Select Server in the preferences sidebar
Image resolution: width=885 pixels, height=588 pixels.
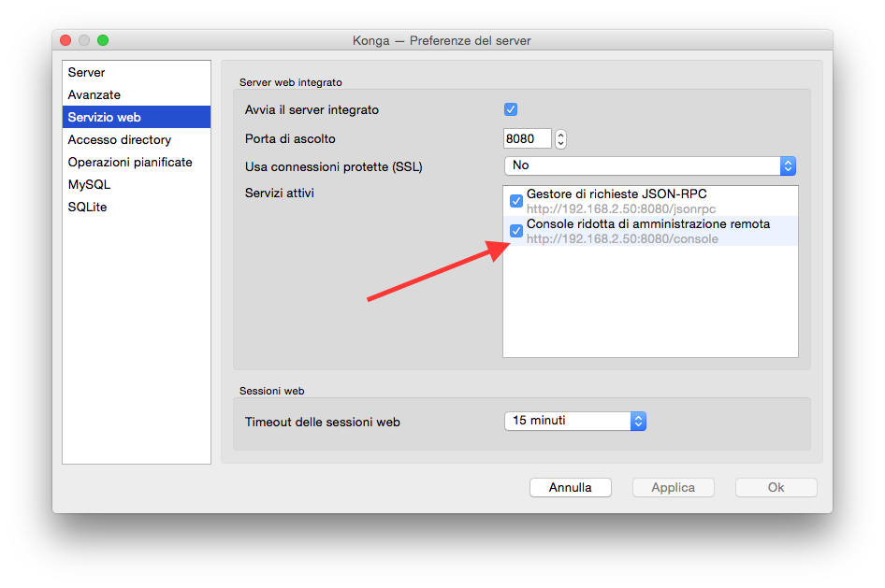click(x=86, y=73)
